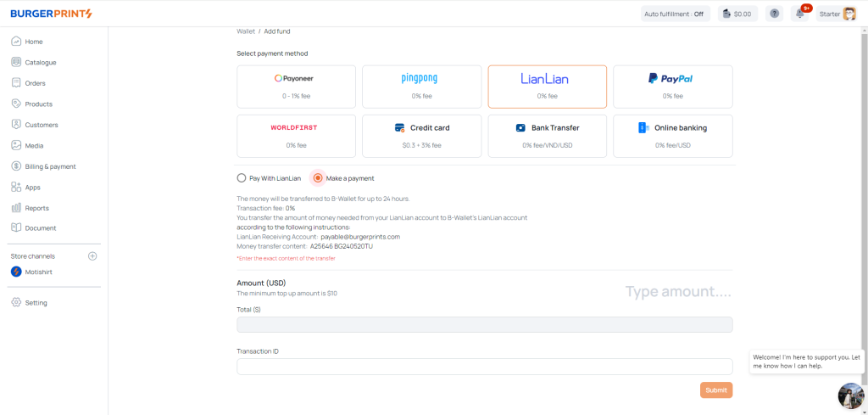
Task: Click the Submit button
Action: pos(715,390)
